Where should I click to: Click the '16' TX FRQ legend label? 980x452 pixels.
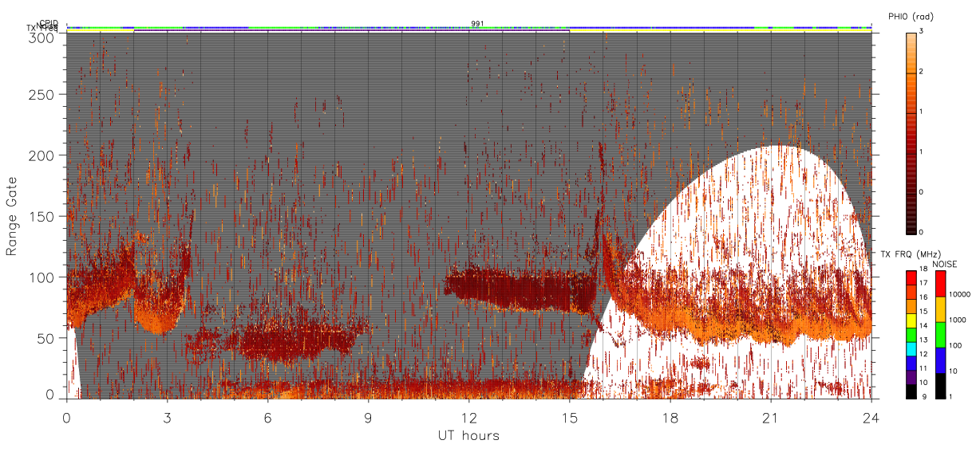pos(924,297)
